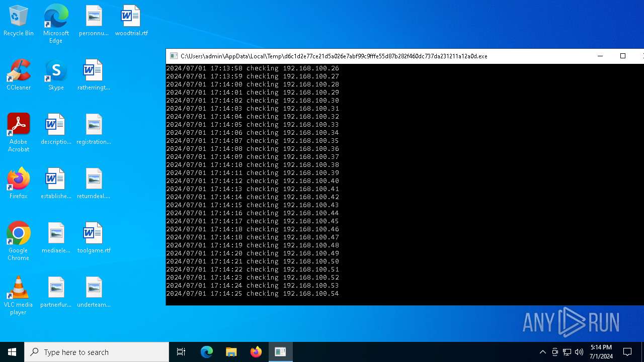Viewport: 644px width, 362px height.
Task: Click the line checking 192.168.100.50
Action: click(253, 261)
